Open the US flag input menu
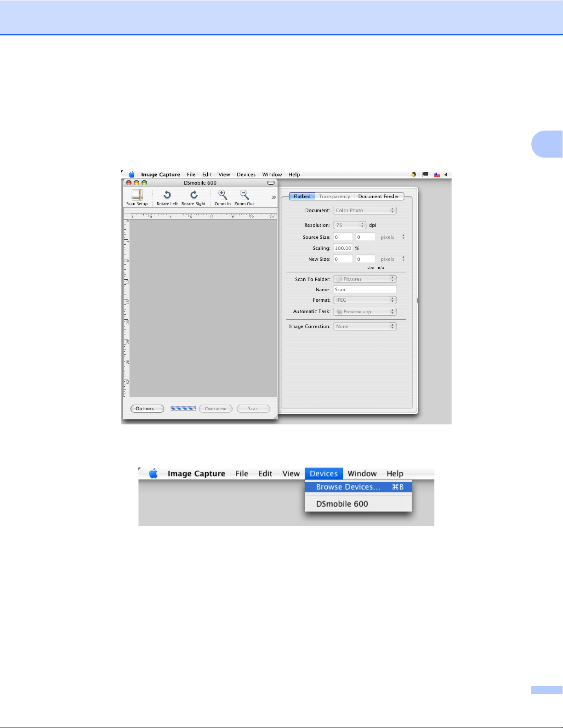This screenshot has width=563, height=728. point(437,175)
